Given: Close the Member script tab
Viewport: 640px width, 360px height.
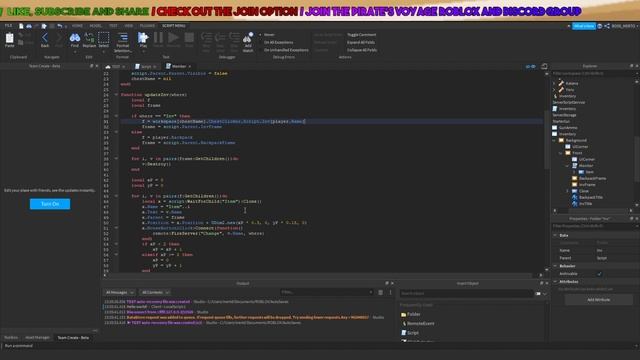Looking at the screenshot, I should (x=189, y=67).
